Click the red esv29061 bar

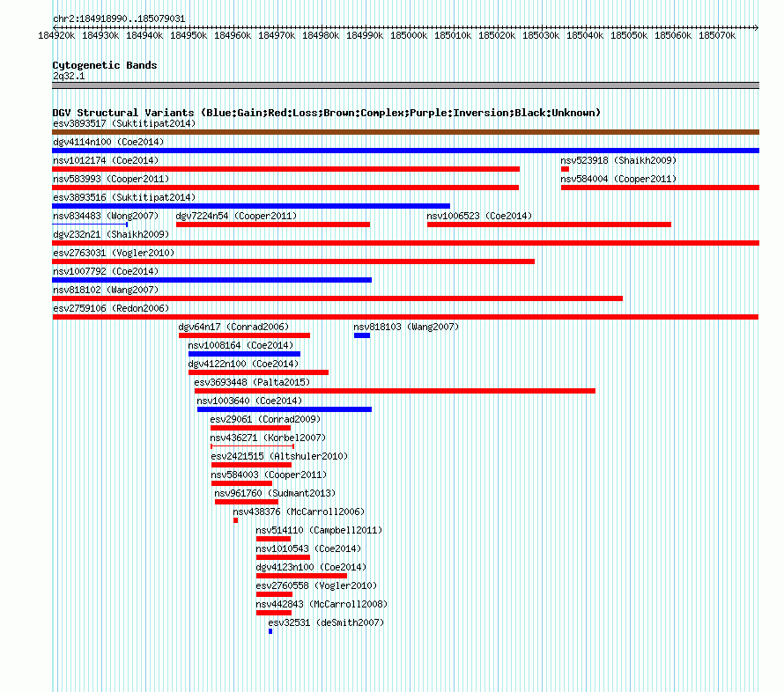click(250, 428)
